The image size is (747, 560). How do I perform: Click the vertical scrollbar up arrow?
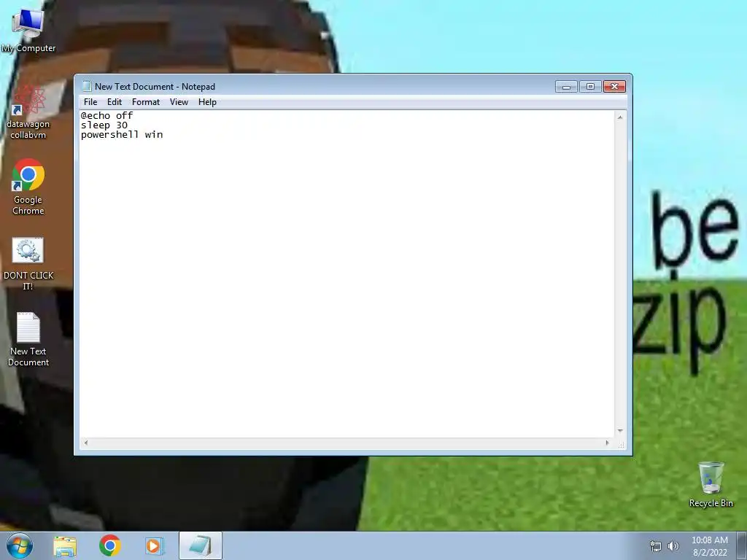tap(620, 117)
